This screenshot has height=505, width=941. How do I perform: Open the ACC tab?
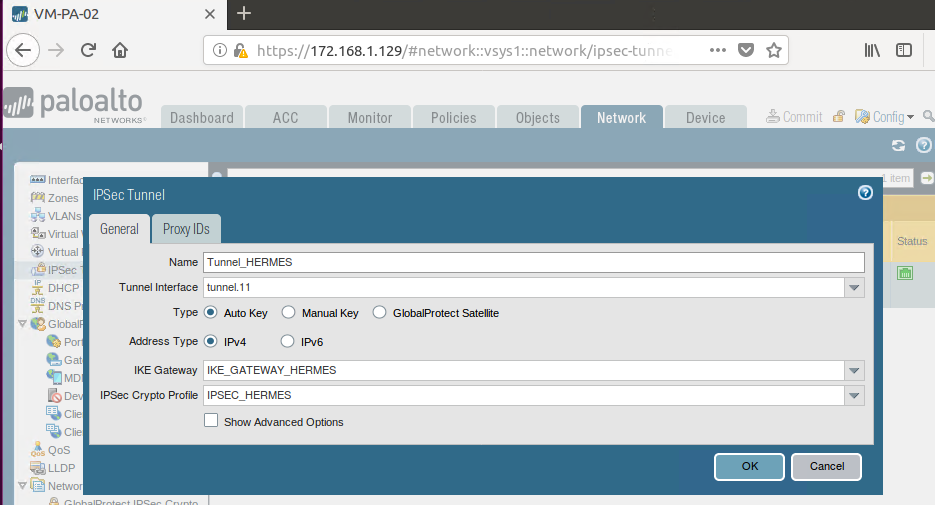[x=286, y=117]
